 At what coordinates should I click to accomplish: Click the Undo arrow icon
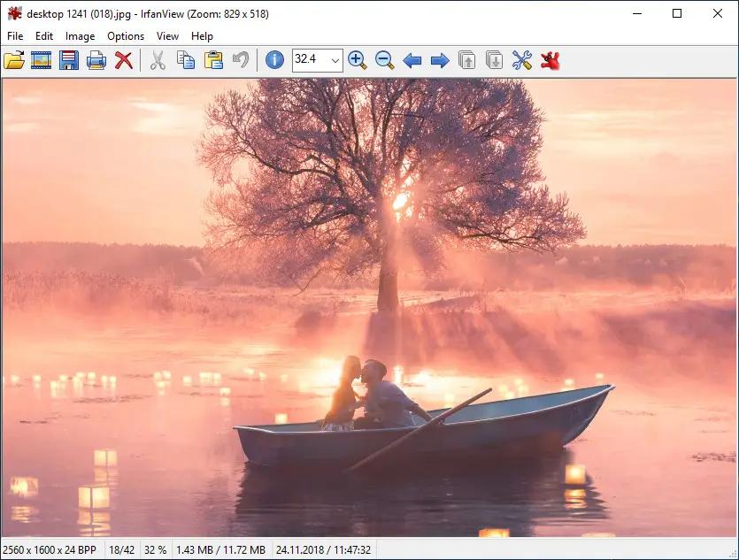pos(241,60)
